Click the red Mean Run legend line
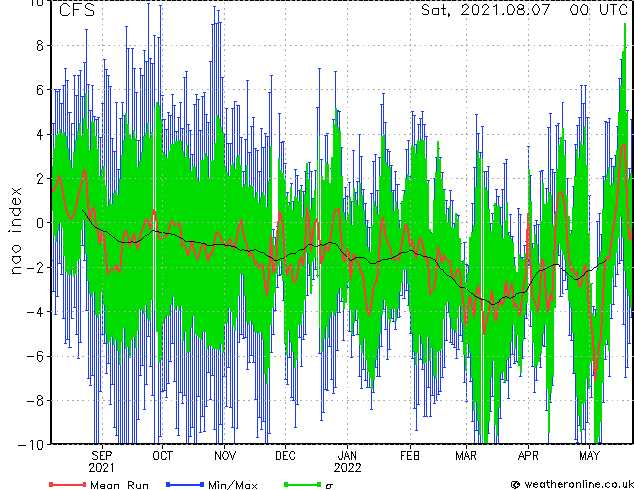Viewport: 634px width, 490px height. pyautogui.click(x=68, y=484)
